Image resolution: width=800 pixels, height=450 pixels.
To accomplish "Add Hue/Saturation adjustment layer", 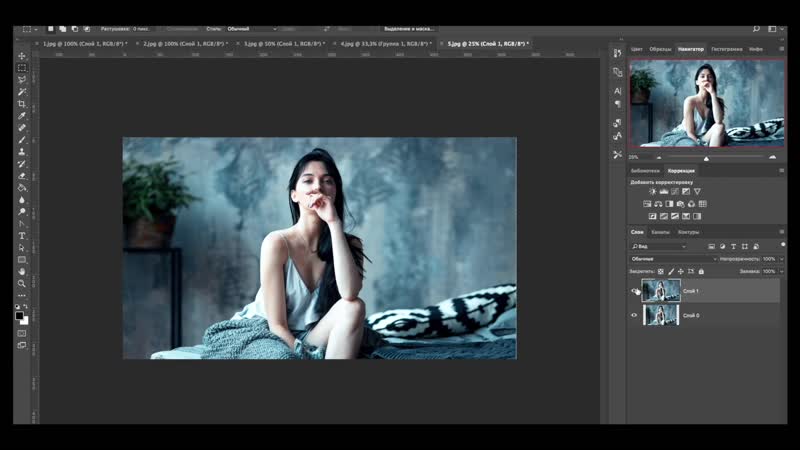I will tap(647, 204).
